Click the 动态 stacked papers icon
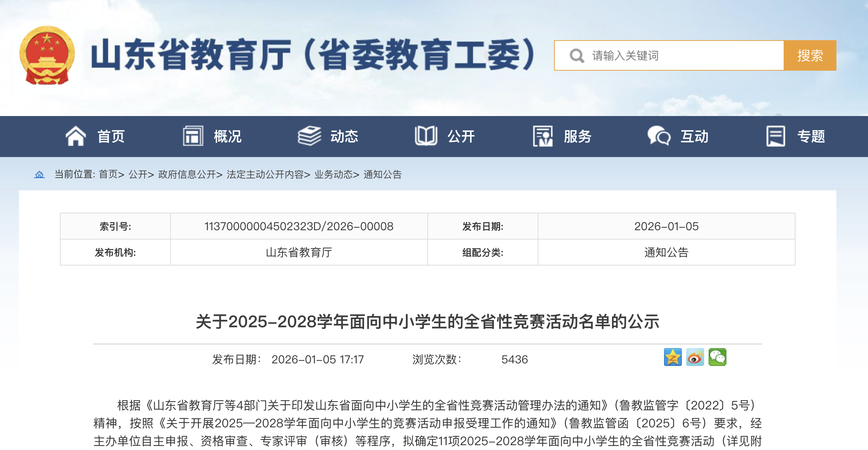 click(x=309, y=136)
